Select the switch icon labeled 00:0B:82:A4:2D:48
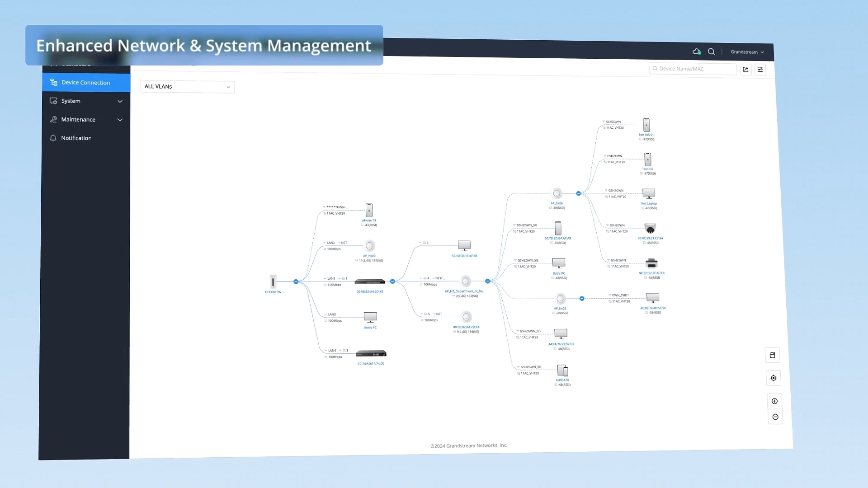868x488 pixels. coord(370,282)
